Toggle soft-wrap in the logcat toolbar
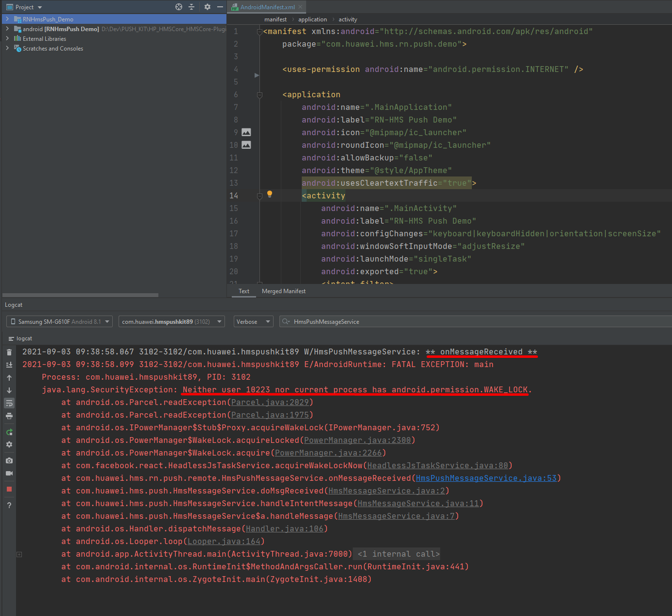The image size is (672, 616). (x=9, y=403)
